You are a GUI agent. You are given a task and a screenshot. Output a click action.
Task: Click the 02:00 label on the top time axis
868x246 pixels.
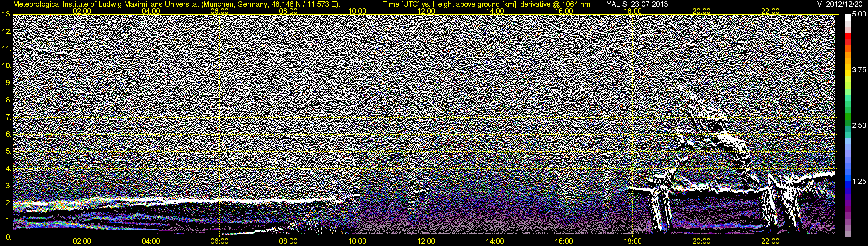[82, 11]
